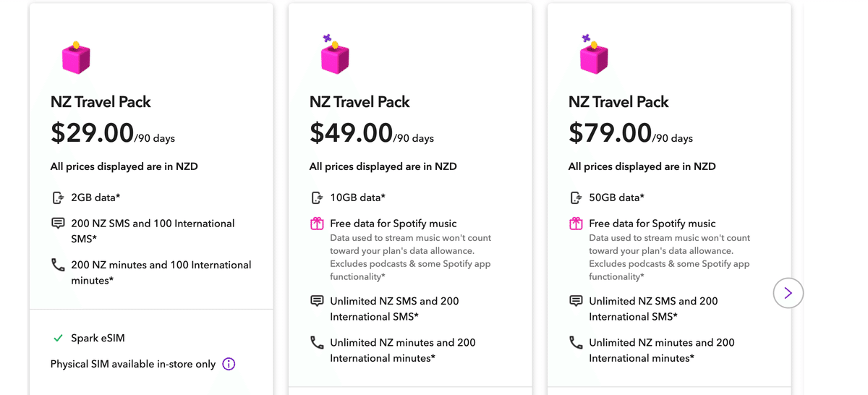Select the $29.00 NZ Travel Pack title
Screen dimensions: 868x395
tap(101, 102)
